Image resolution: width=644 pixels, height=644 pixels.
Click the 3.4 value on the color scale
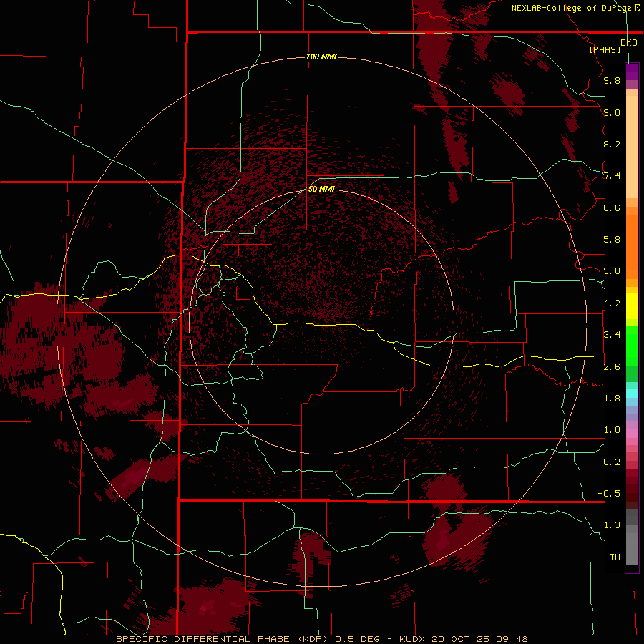(612, 335)
